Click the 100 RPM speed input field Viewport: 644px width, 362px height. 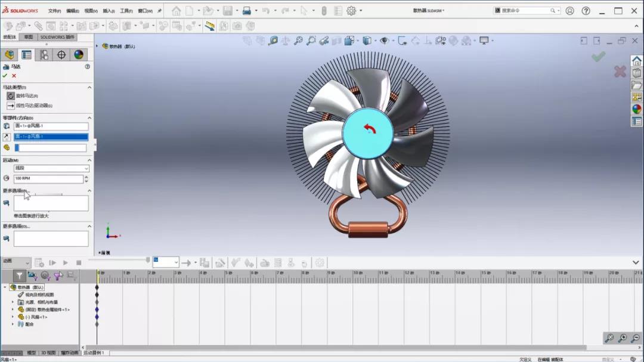click(48, 178)
